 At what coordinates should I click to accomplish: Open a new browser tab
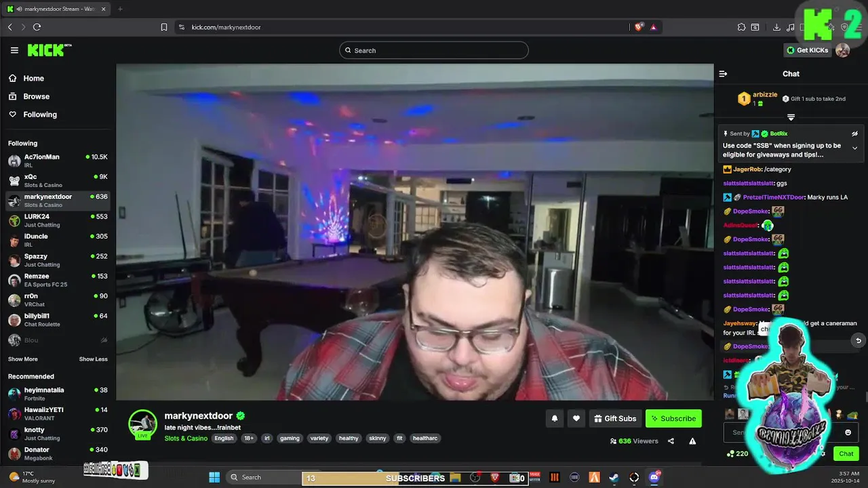[120, 9]
